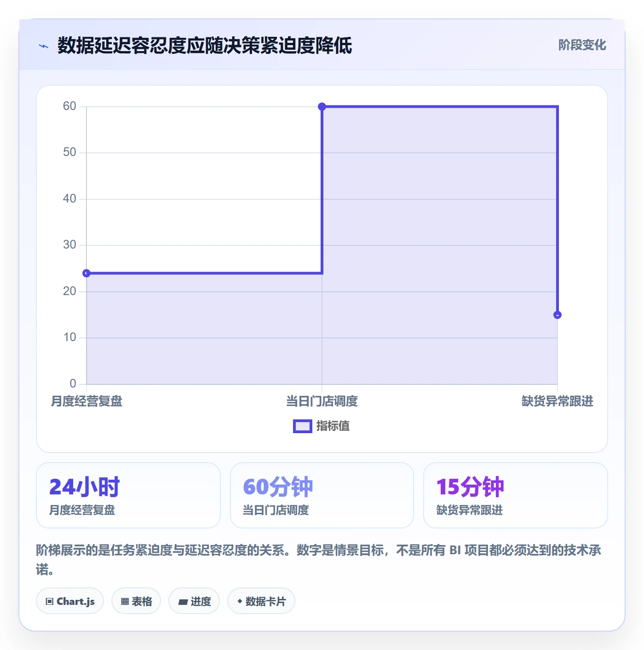Viewport: 644px width, 650px height.
Task: Open the 24小时 data card
Action: tap(128, 495)
